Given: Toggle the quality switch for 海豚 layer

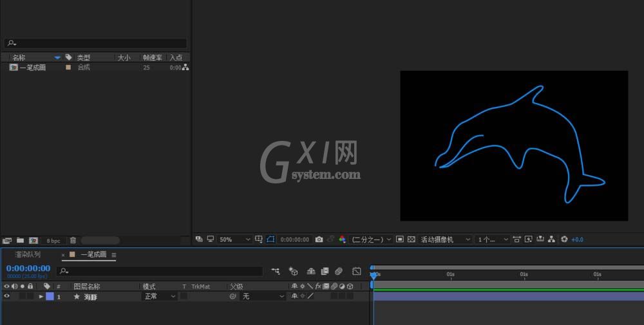Looking at the screenshot, I should pos(310,296).
